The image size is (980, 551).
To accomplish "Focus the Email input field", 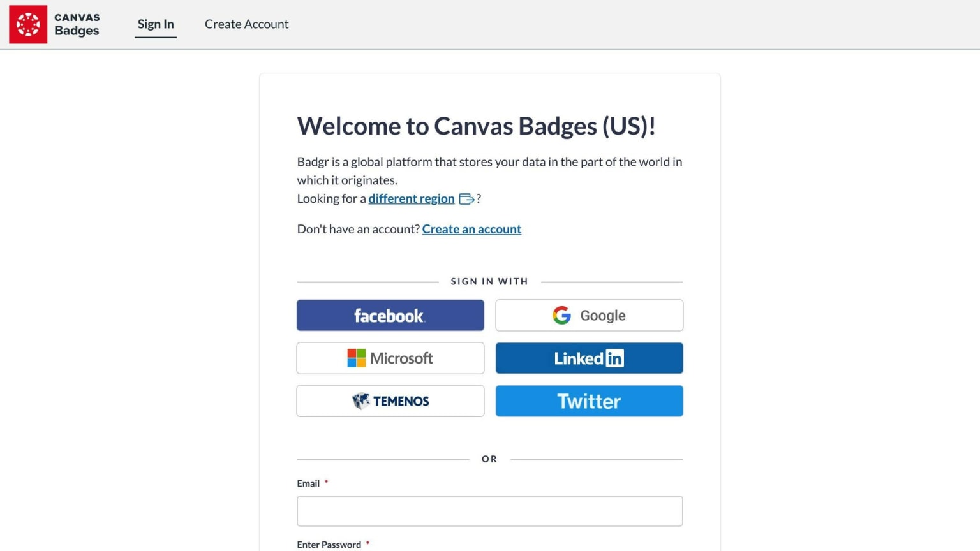I will click(x=490, y=511).
